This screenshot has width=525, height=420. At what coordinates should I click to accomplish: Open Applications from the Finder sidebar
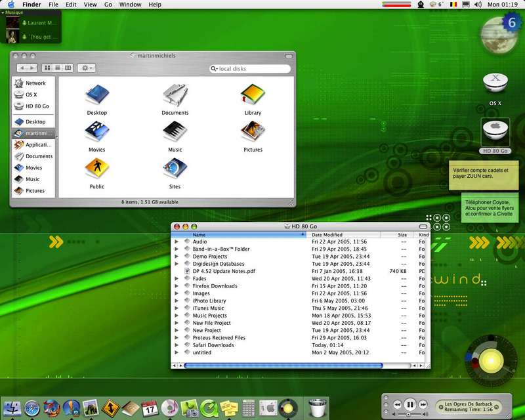[x=33, y=144]
